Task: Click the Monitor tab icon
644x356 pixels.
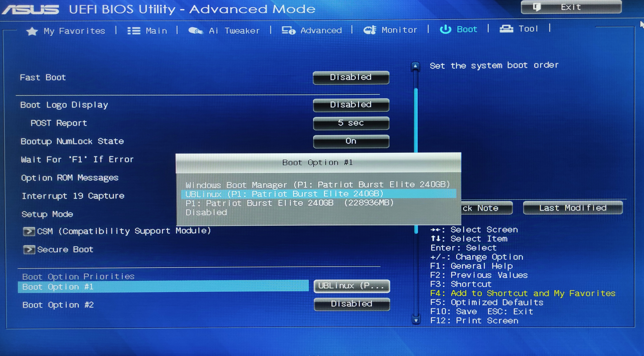Action: tap(370, 30)
